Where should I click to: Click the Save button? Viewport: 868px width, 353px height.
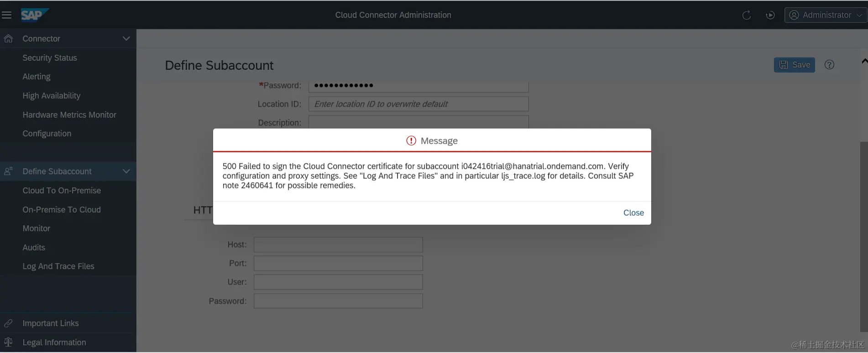794,65
